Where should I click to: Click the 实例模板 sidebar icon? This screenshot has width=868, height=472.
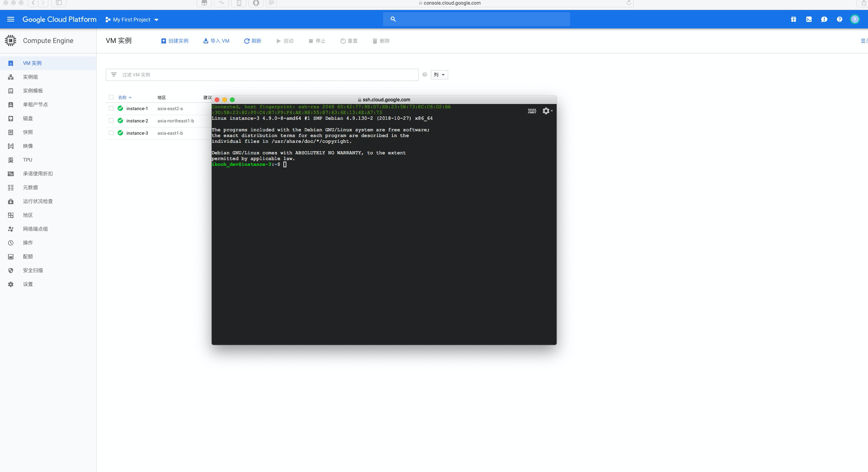(x=11, y=91)
